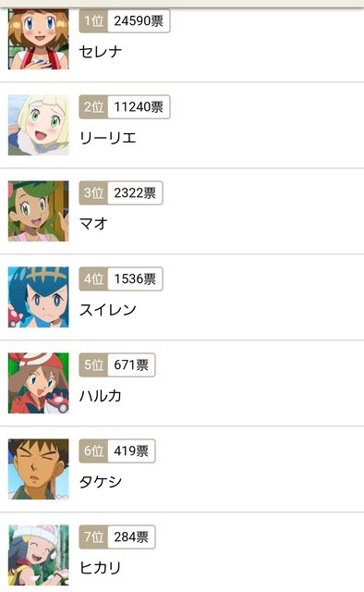Click the 2位 11240票 rank badge

[x=125, y=107]
